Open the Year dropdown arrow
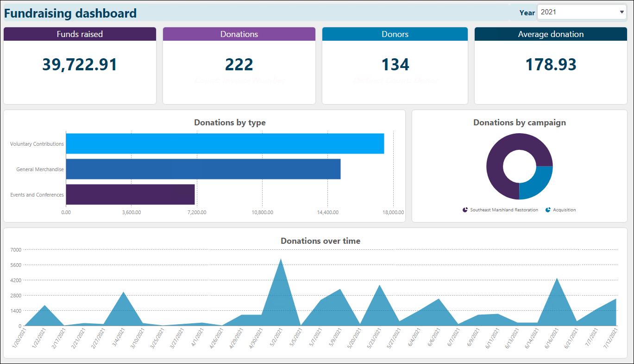This screenshot has height=364, width=634. point(621,12)
